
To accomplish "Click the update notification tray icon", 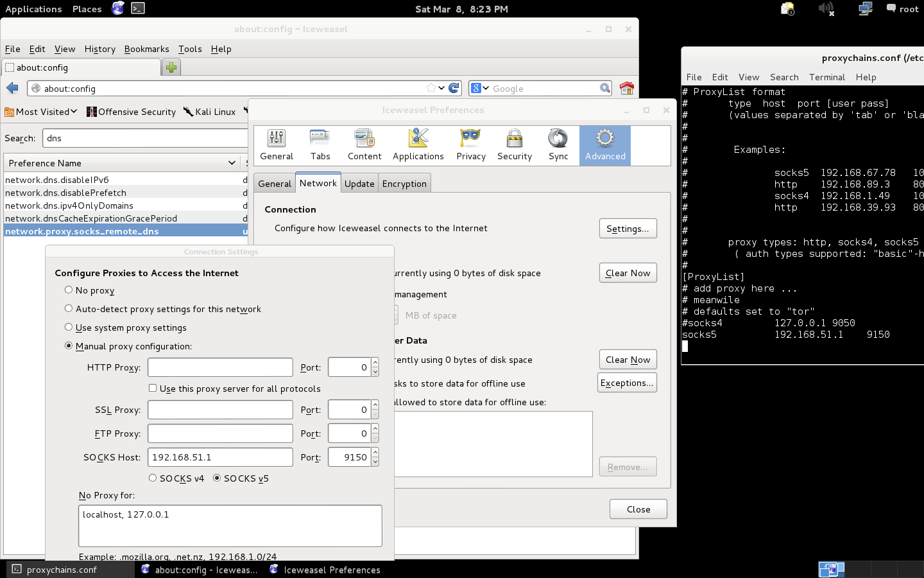I will click(787, 8).
